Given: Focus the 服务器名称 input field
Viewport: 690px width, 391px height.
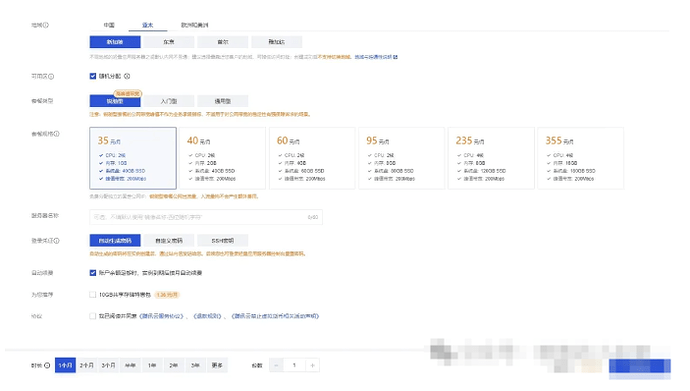Looking at the screenshot, I should (x=206, y=217).
